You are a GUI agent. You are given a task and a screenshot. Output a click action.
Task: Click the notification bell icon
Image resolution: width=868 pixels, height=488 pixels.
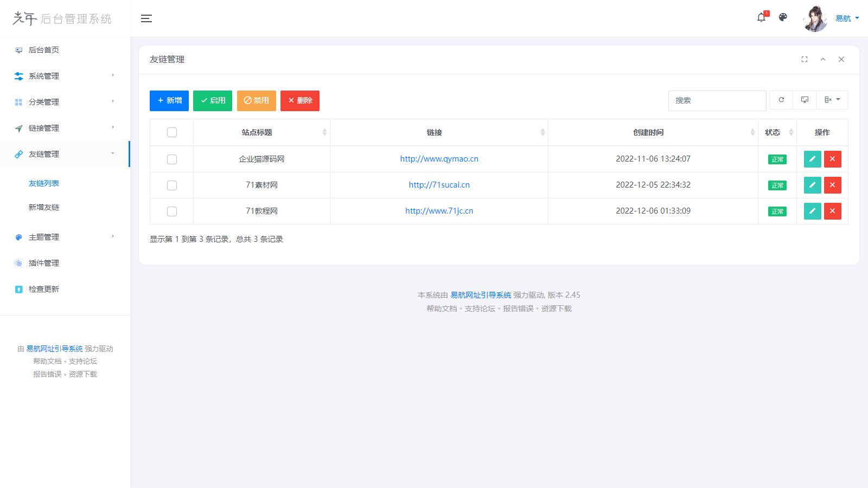tap(761, 18)
